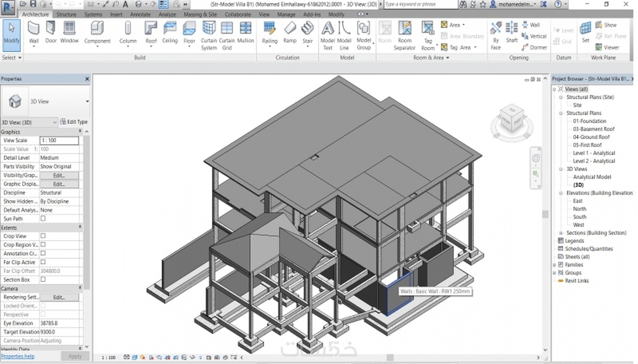Activate the Component tool

pyautogui.click(x=97, y=34)
